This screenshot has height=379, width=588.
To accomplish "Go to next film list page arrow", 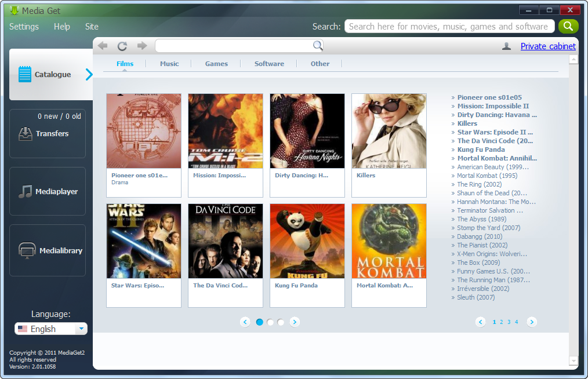I will pyautogui.click(x=532, y=322).
